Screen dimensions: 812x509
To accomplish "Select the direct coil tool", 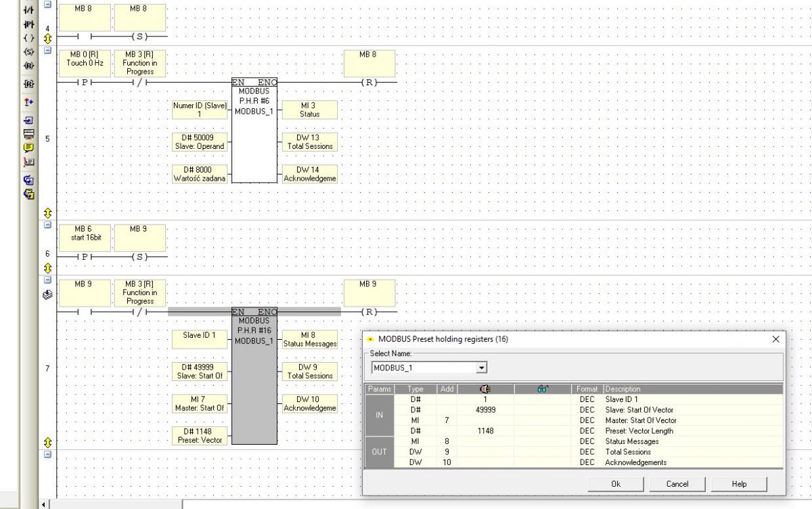I will pos(28,38).
